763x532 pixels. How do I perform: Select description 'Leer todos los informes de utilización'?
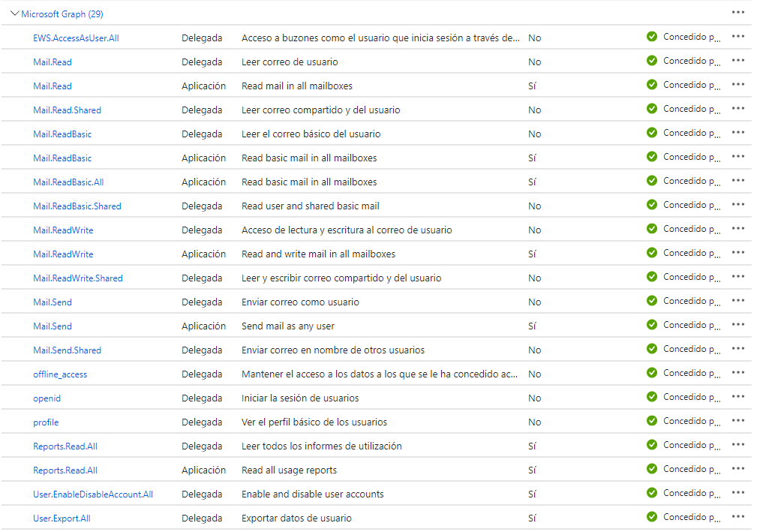point(322,446)
